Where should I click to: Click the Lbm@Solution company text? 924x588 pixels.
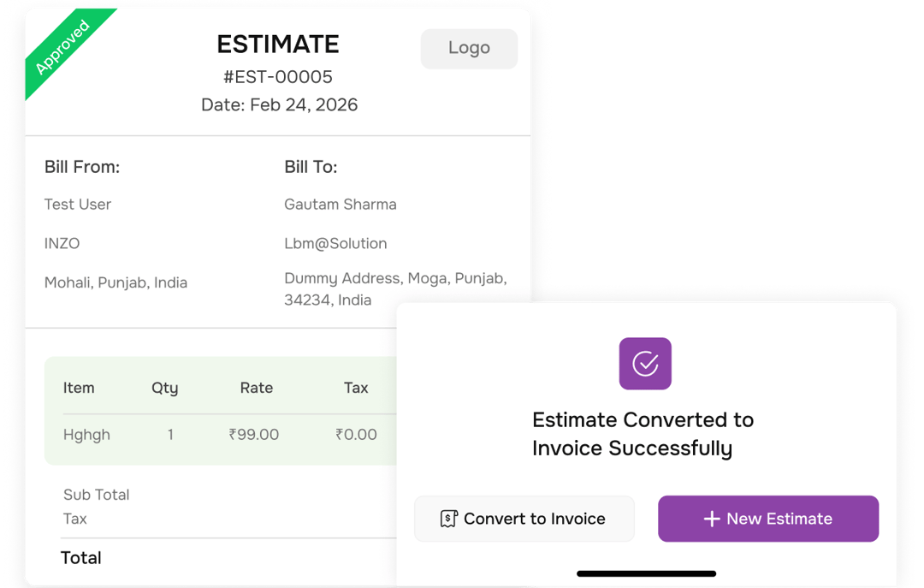tap(335, 243)
